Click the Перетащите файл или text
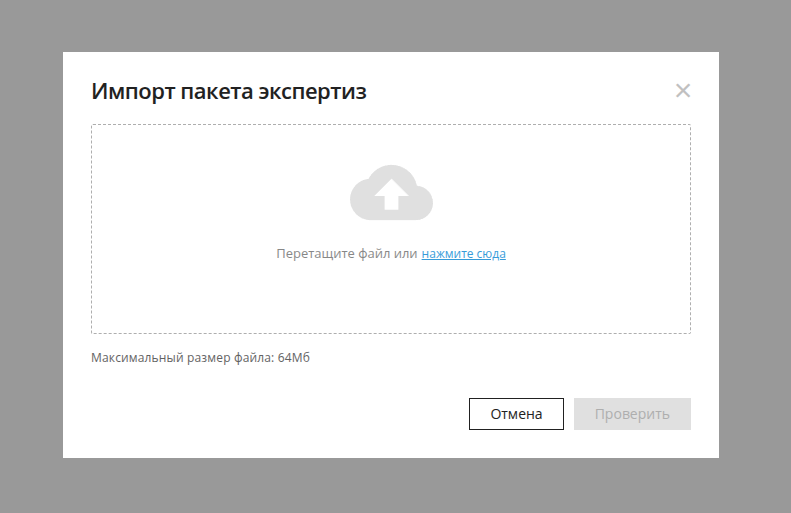The height and width of the screenshot is (513, 791). [347, 254]
